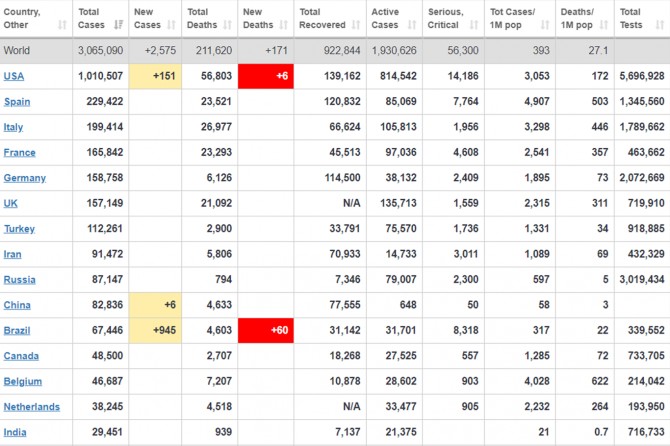
Task: Open the Spain country link
Action: coord(17,102)
